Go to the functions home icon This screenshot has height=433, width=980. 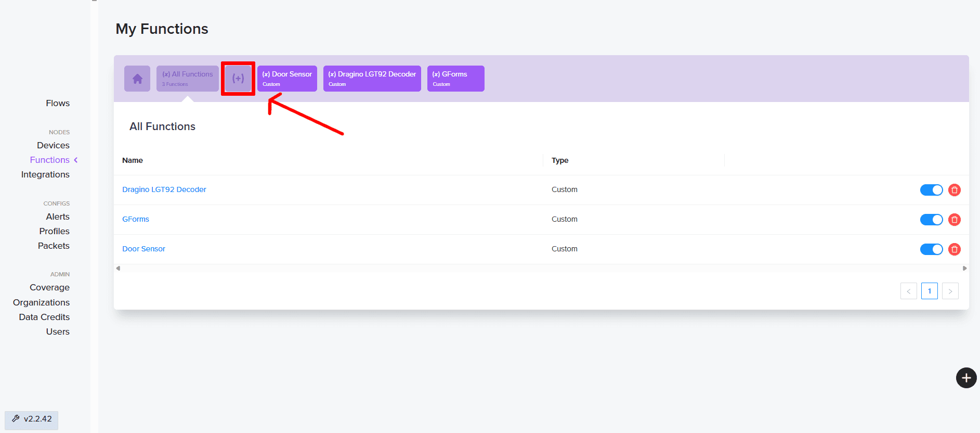tap(137, 79)
